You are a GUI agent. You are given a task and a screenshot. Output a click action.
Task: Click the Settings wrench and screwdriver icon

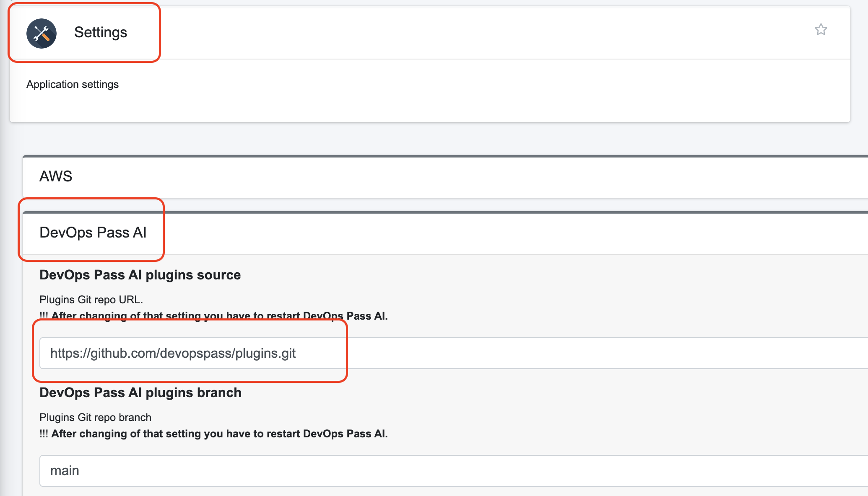click(x=42, y=34)
